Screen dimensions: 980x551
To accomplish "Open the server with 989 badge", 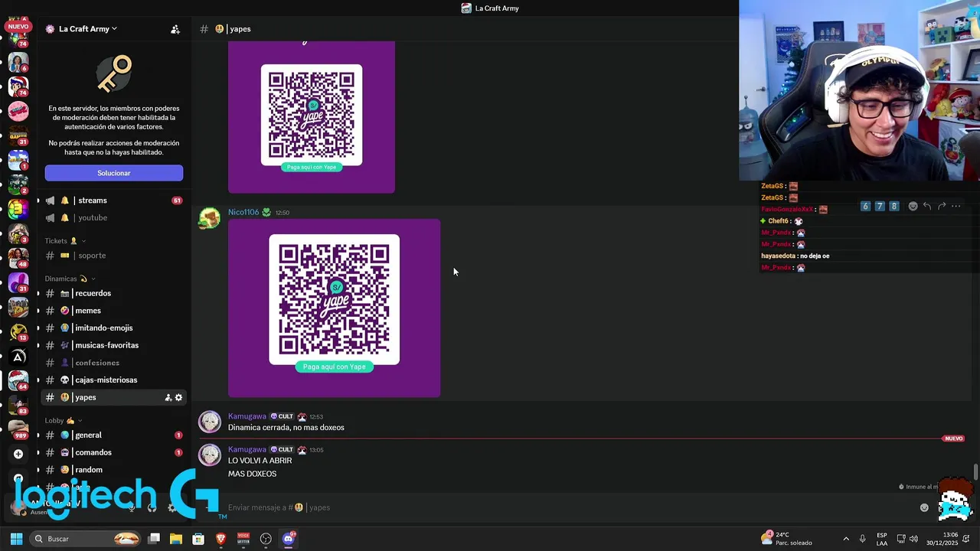I will [x=18, y=429].
